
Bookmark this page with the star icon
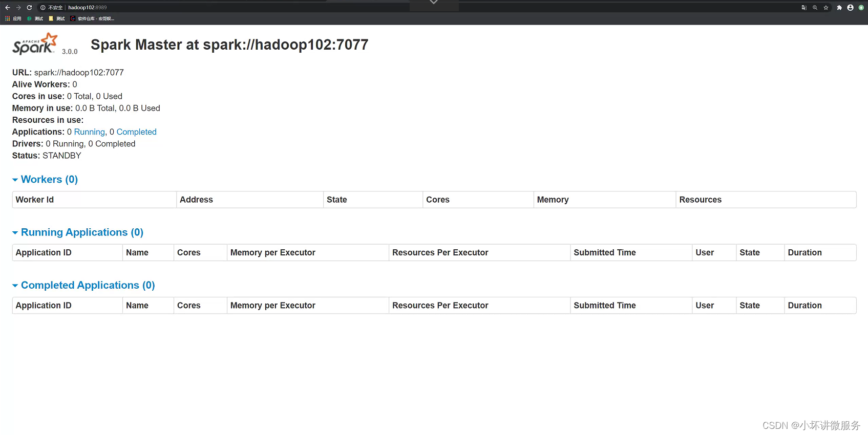tap(826, 8)
